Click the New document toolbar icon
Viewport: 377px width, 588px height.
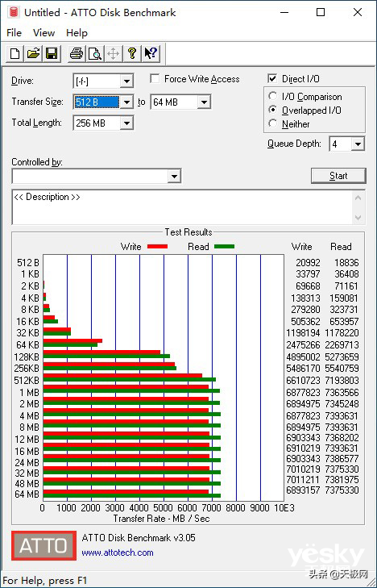[x=14, y=53]
